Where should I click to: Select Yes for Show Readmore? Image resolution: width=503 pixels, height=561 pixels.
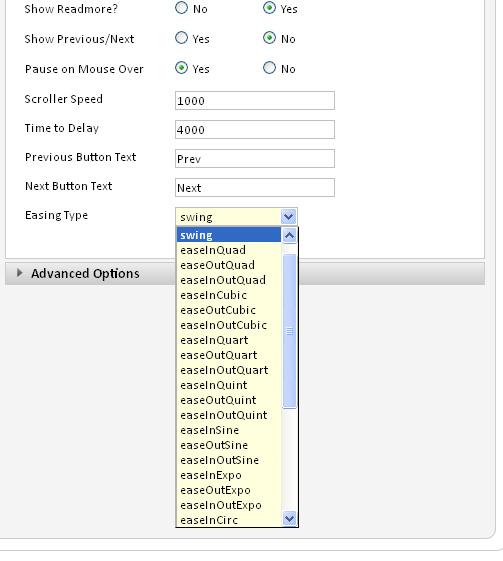269,8
